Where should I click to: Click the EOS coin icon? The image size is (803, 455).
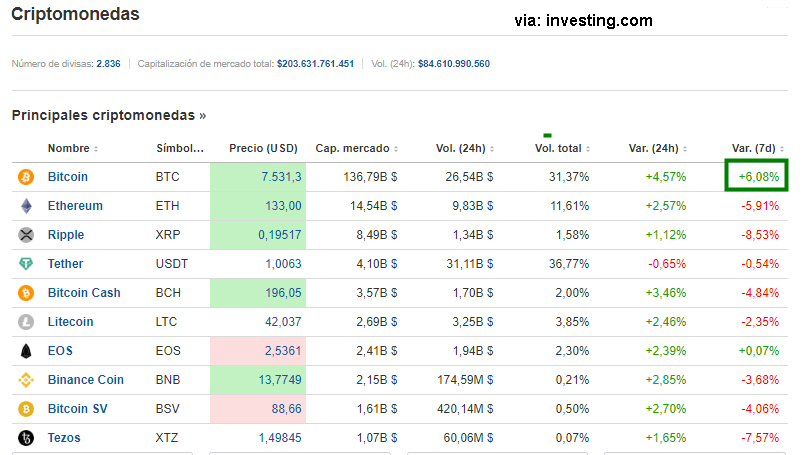[26, 351]
